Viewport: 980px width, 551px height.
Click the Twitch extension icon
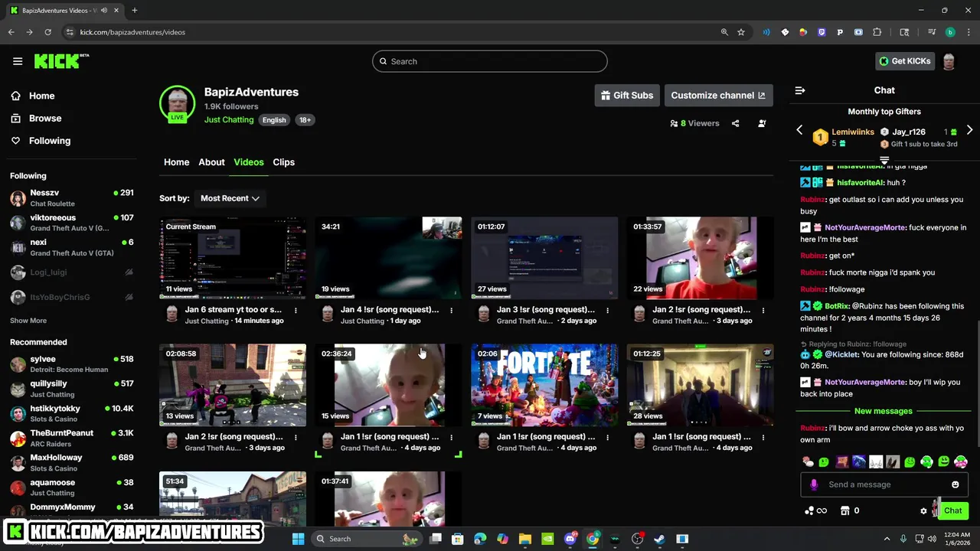tap(822, 32)
